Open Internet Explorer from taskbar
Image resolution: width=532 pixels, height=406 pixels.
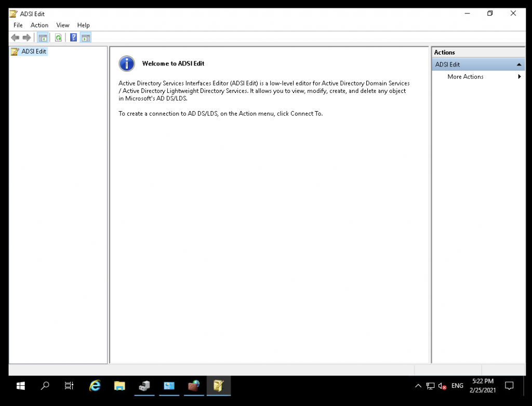pyautogui.click(x=95, y=386)
